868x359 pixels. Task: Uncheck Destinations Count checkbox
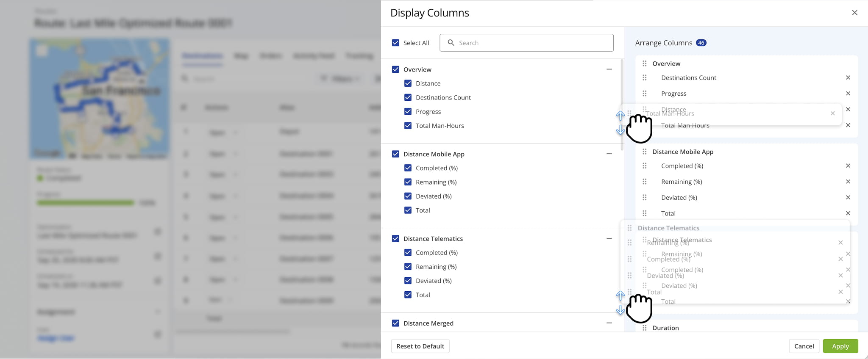408,97
